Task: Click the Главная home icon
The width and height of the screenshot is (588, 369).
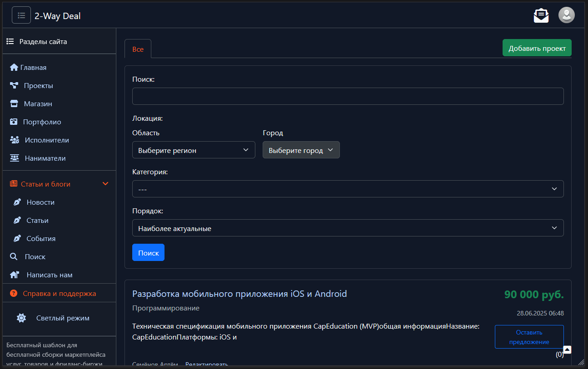Action: click(14, 68)
